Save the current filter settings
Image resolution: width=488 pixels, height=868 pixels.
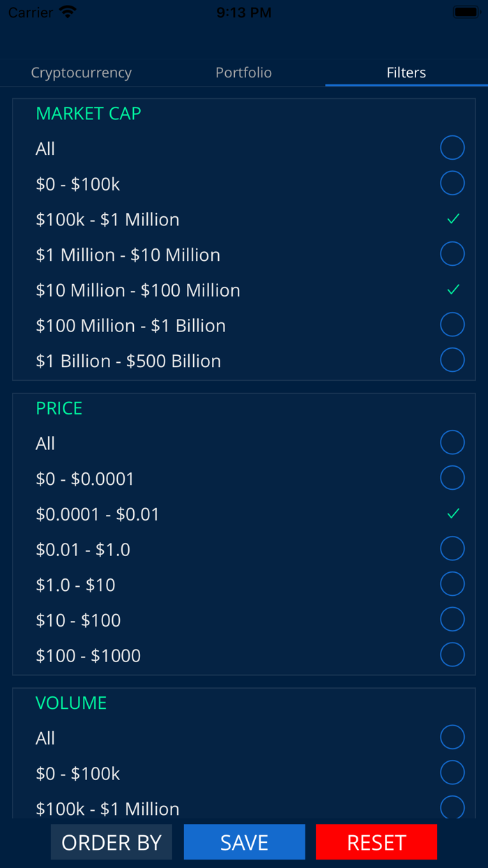click(x=244, y=841)
